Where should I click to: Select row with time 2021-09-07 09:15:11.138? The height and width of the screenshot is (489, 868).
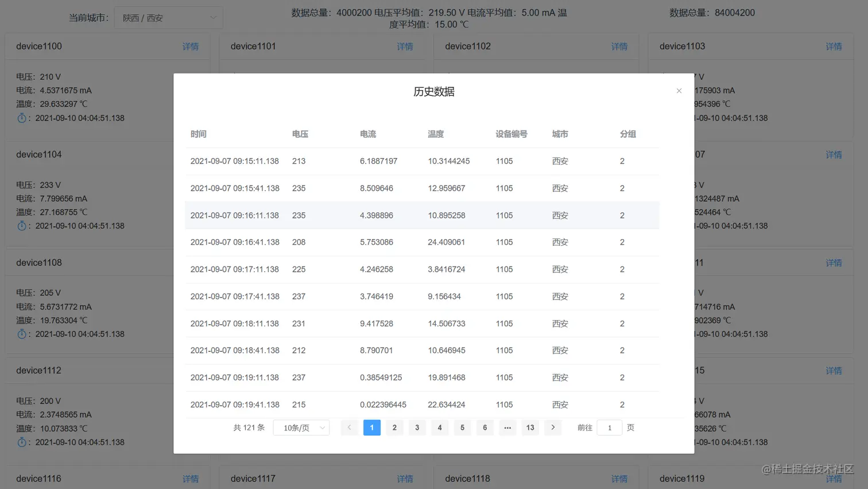click(422, 161)
